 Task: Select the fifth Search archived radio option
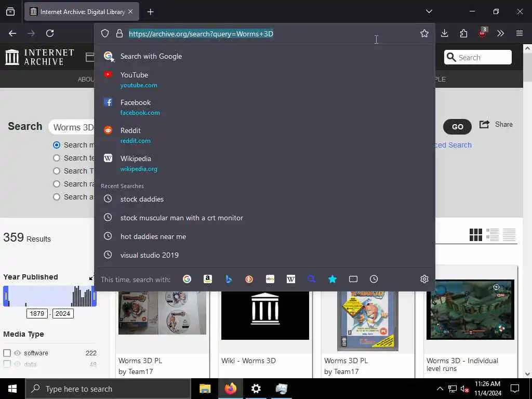click(x=57, y=197)
